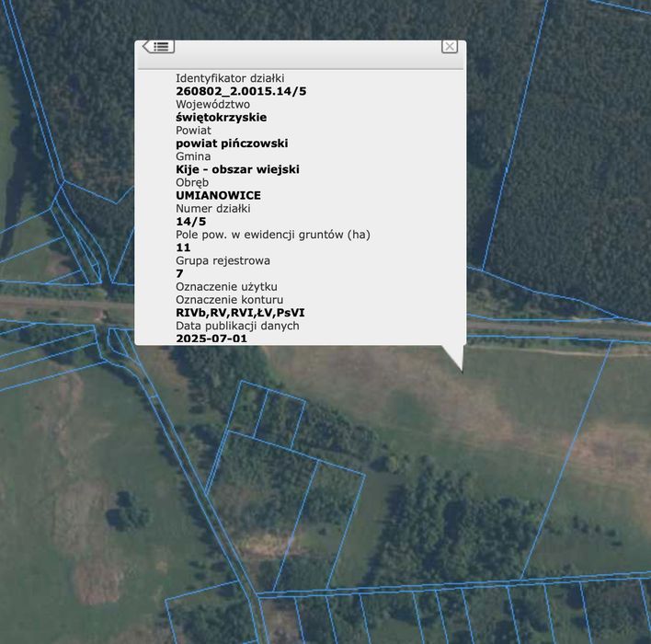Viewport: 651px width, 644px height.
Task: Select the świętokrzyskie voivodeship value
Action: click(221, 118)
